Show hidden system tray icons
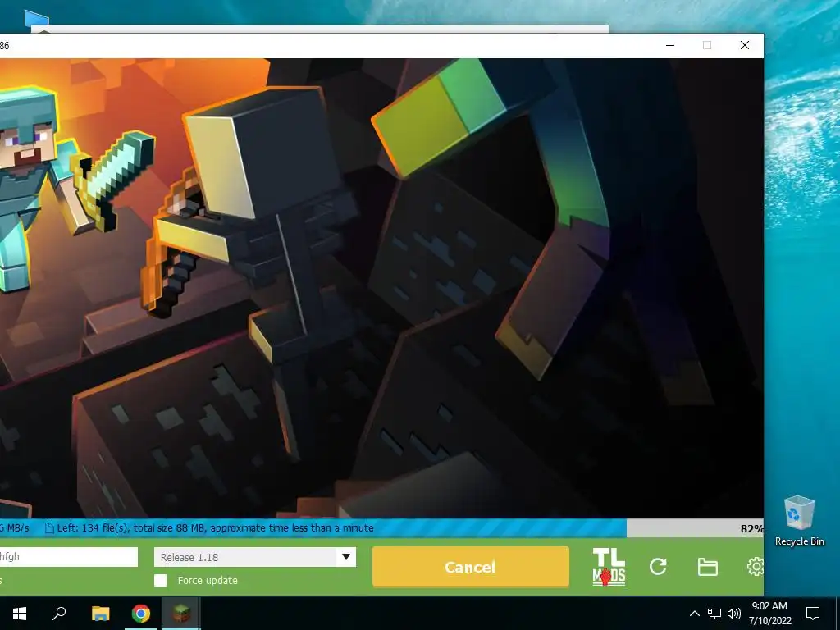Viewport: 840px width, 630px height. [694, 614]
